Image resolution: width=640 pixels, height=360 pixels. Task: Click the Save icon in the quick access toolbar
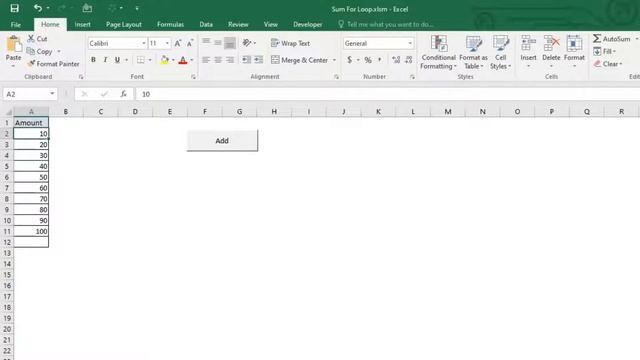point(15,8)
